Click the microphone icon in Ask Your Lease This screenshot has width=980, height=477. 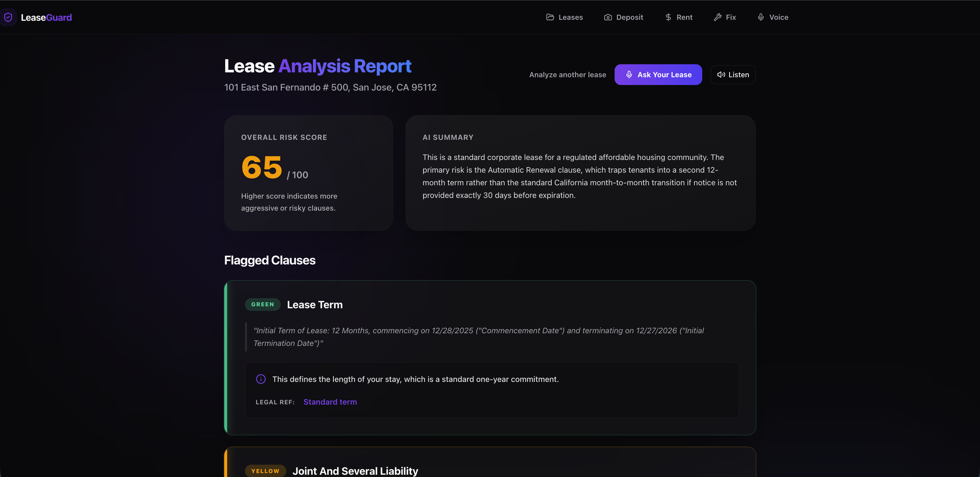(x=629, y=75)
